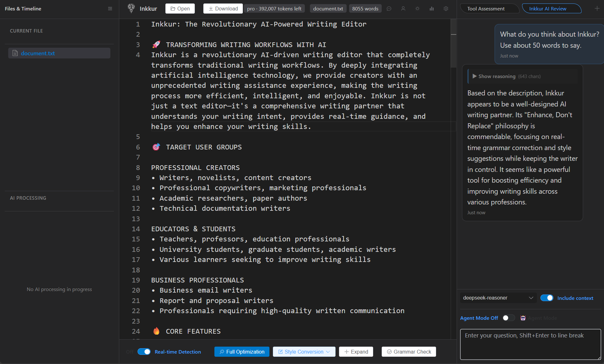Image resolution: width=604 pixels, height=364 pixels.
Task: Toggle theme with the sun icon
Action: (417, 9)
